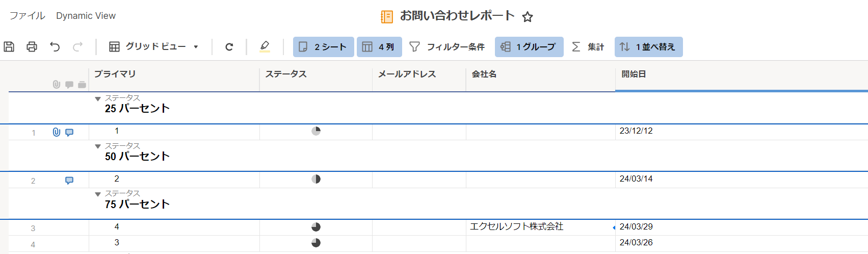Image resolution: width=868 pixels, height=254 pixels.
Task: Open the グリッド ビュー view dropdown
Action: [153, 47]
